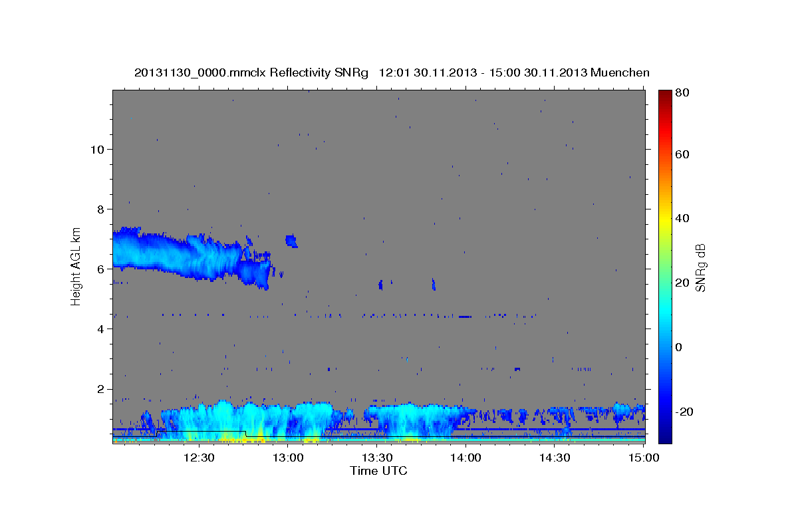The image size is (798, 532).
Task: Click the 13:00 time tick label
Action: tap(289, 458)
